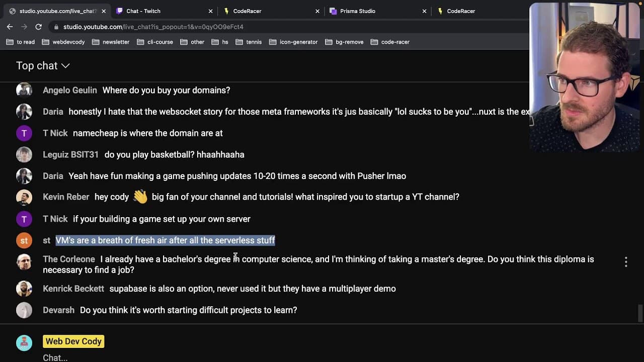
Task: Click the browser back arrow
Action: coord(10,27)
